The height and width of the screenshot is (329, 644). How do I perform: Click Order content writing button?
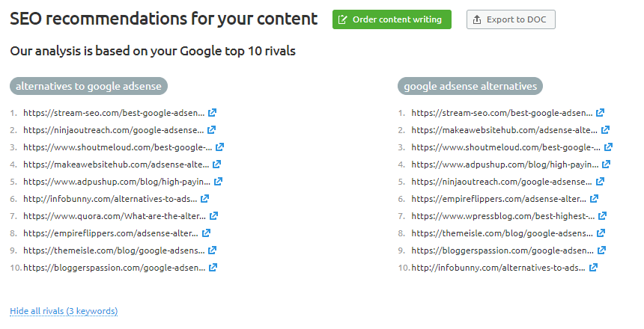pos(392,19)
